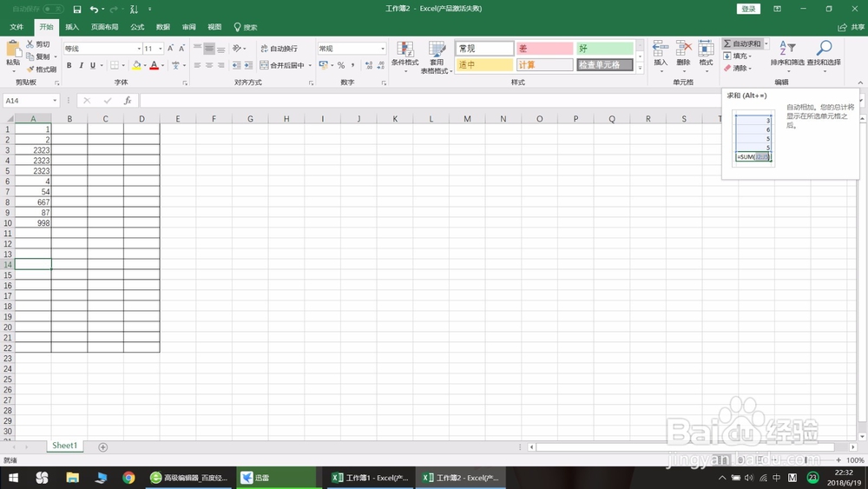Open Chrome from the taskbar
868x489 pixels.
pyautogui.click(x=128, y=478)
